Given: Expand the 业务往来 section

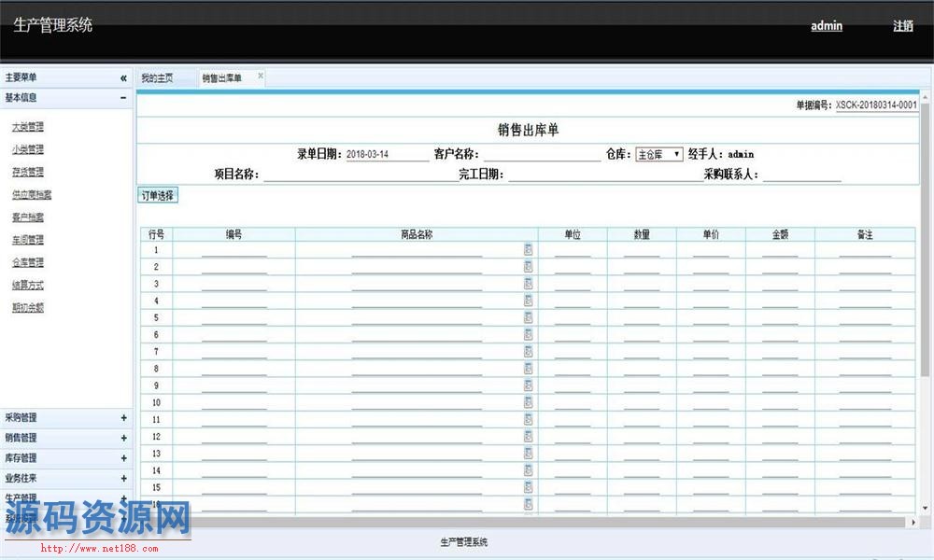Looking at the screenshot, I should pos(123,479).
